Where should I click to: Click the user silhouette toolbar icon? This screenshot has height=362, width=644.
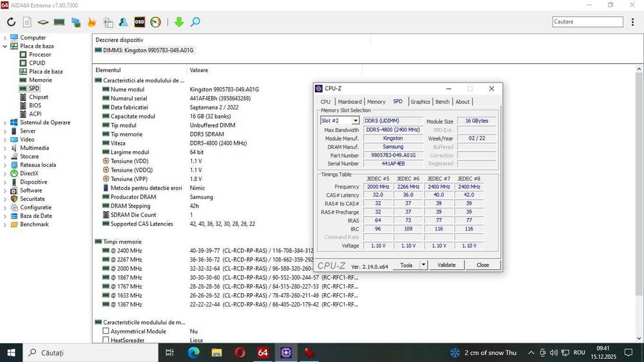(x=123, y=22)
